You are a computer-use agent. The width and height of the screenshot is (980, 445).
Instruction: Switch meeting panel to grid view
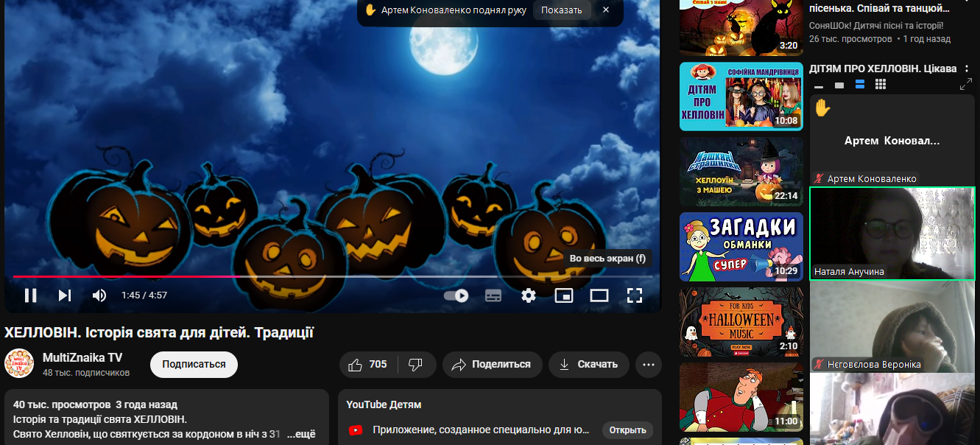(x=881, y=85)
